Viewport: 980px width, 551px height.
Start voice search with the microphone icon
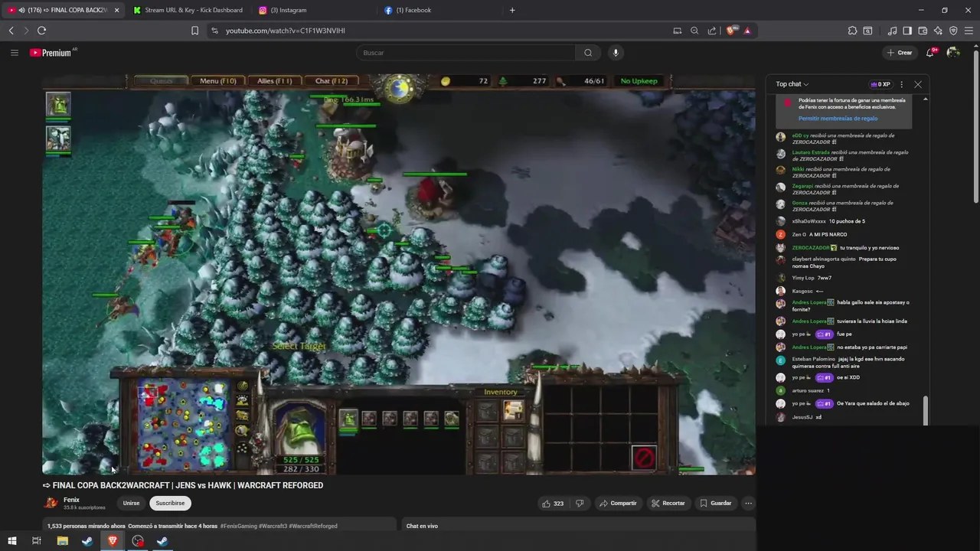tap(616, 53)
